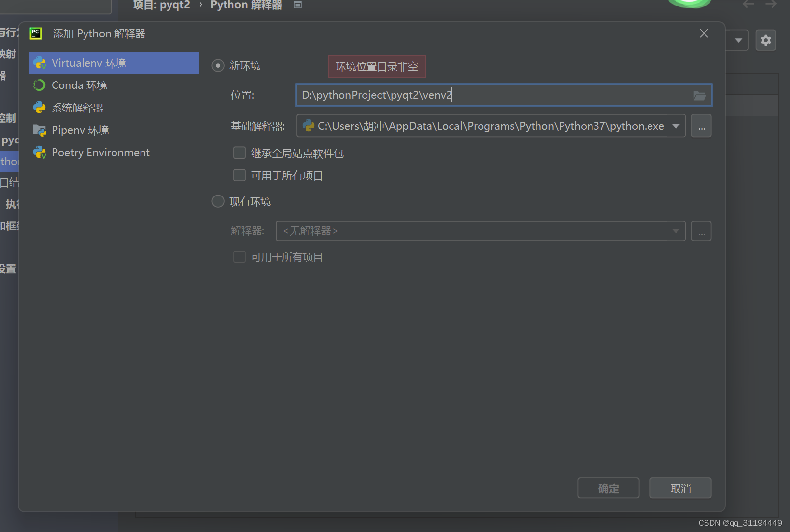Viewport: 790px width, 532px height.
Task: Click the 基础解释器 path combo box
Action: 491,126
